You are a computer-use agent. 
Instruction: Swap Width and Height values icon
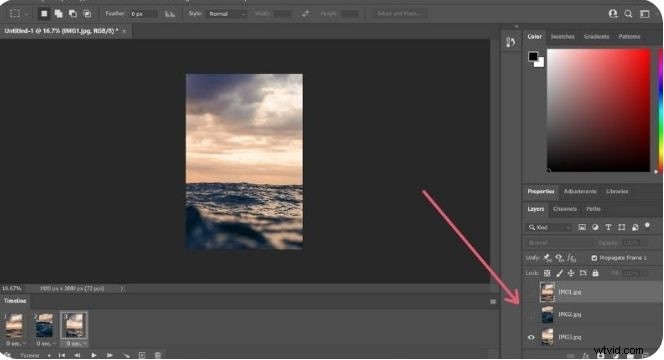coord(305,14)
